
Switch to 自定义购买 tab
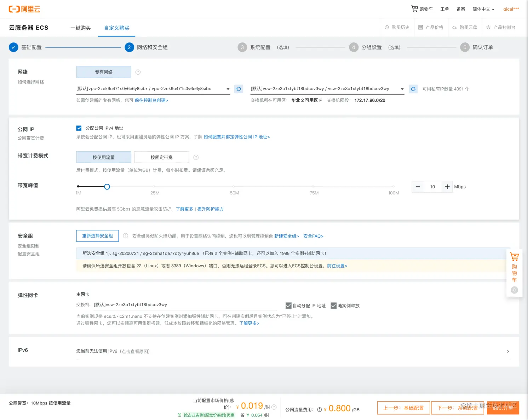[x=117, y=28]
